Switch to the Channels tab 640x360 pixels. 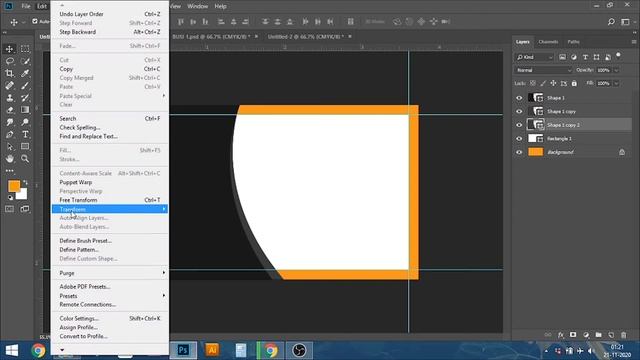[x=548, y=42]
